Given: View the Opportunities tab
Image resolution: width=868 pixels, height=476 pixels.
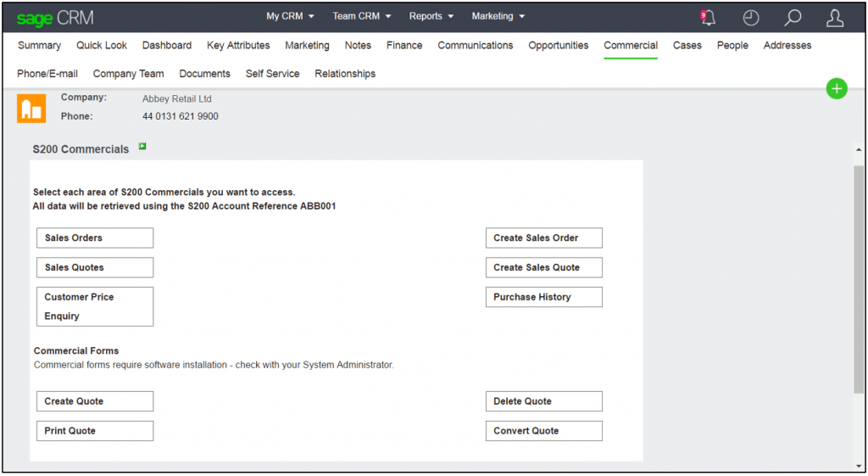Looking at the screenshot, I should [558, 46].
